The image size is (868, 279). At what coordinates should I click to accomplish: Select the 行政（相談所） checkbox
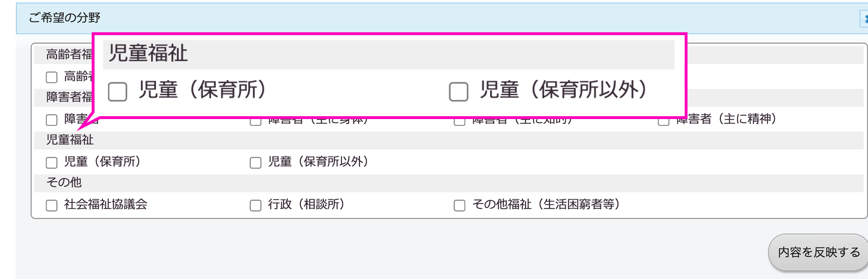[255, 205]
